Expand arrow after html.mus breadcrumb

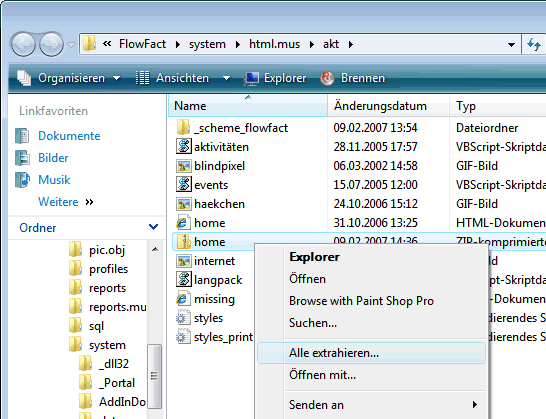[312, 45]
